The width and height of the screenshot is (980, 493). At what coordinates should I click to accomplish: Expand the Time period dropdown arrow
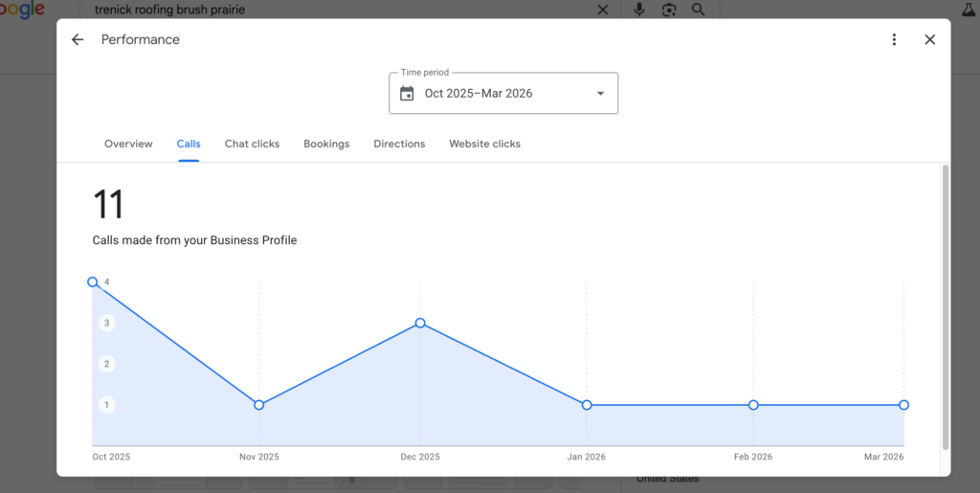pos(600,93)
